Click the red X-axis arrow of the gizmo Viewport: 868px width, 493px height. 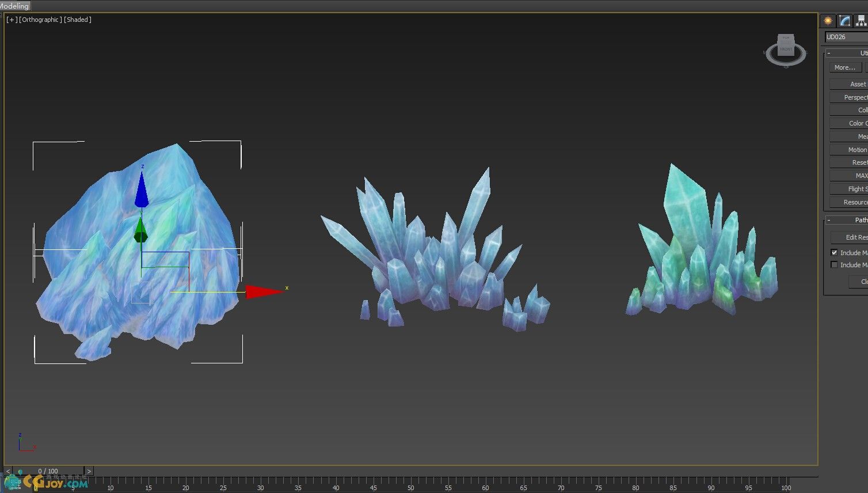click(x=265, y=291)
